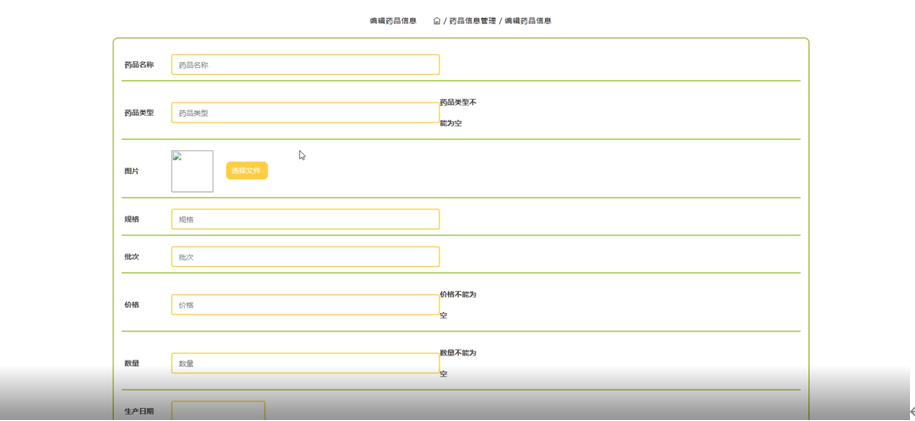Viewport: 915px width, 421px height.
Task: Click the 选择文件 upload button
Action: (247, 171)
